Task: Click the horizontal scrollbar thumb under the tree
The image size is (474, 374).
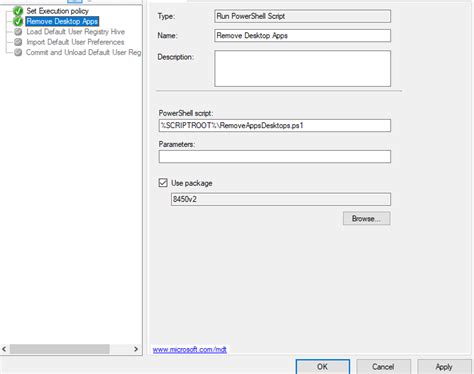Action: (x=59, y=349)
